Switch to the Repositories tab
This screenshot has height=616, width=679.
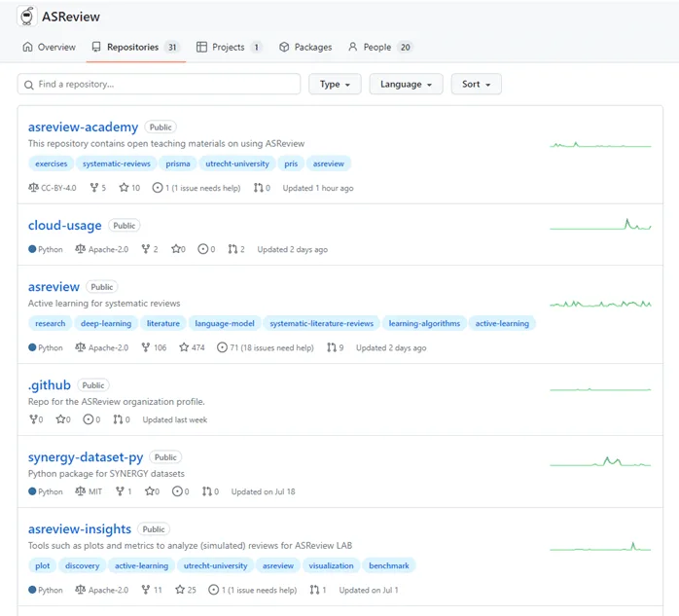click(x=135, y=47)
